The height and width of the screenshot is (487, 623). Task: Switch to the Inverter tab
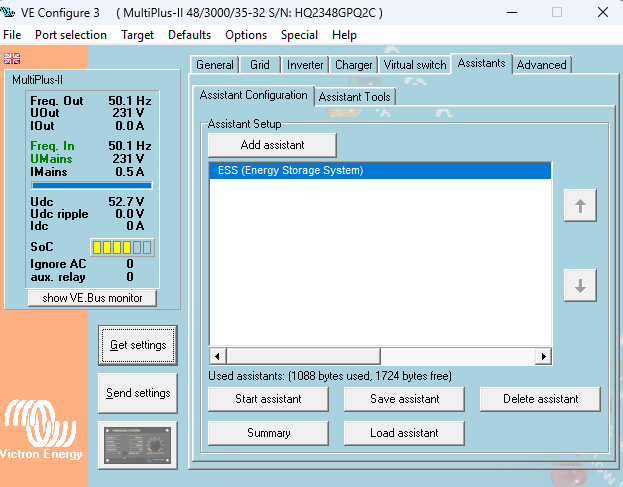(305, 65)
